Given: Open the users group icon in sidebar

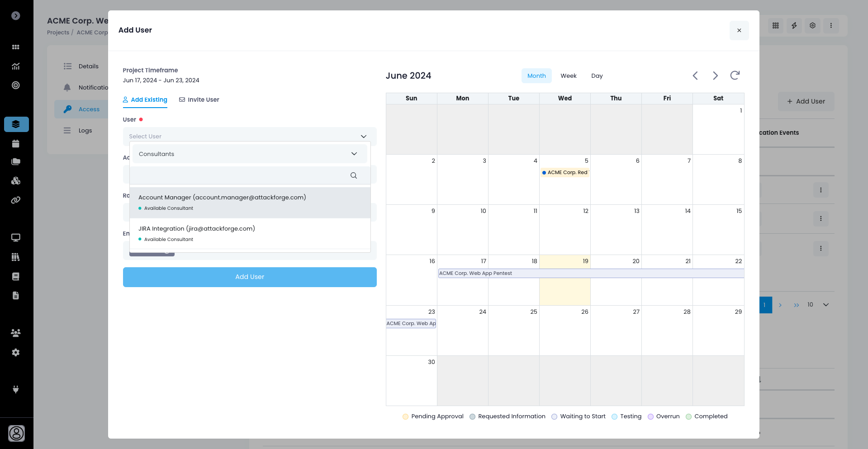Looking at the screenshot, I should (x=16, y=333).
